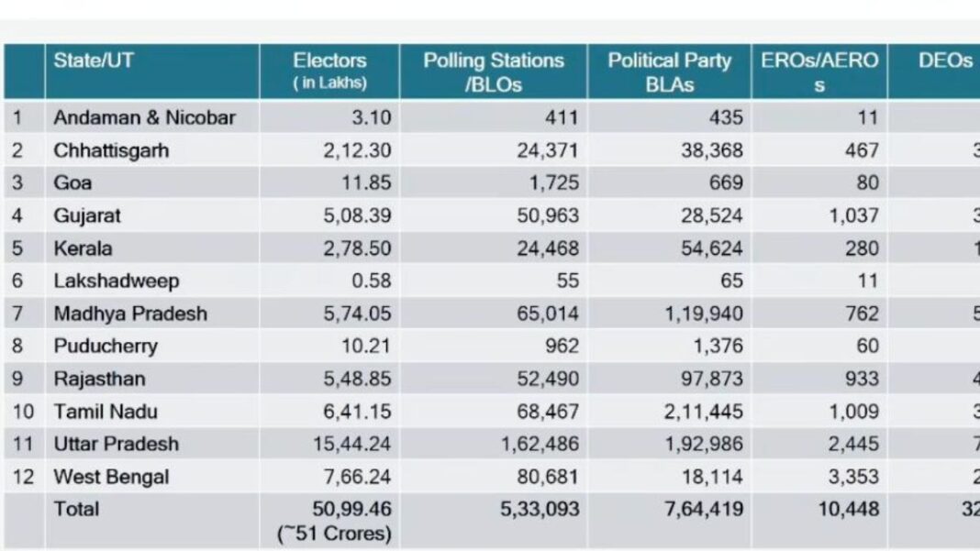This screenshot has height=551, width=980.
Task: Click the Electors (in Lakhs) column header
Action: click(329, 71)
